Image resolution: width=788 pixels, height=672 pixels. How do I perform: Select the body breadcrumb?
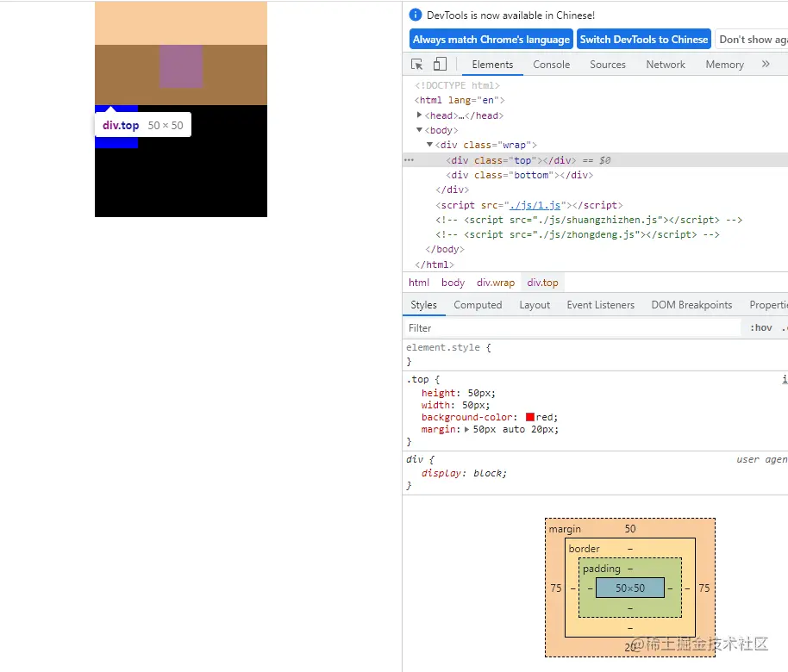click(x=453, y=283)
